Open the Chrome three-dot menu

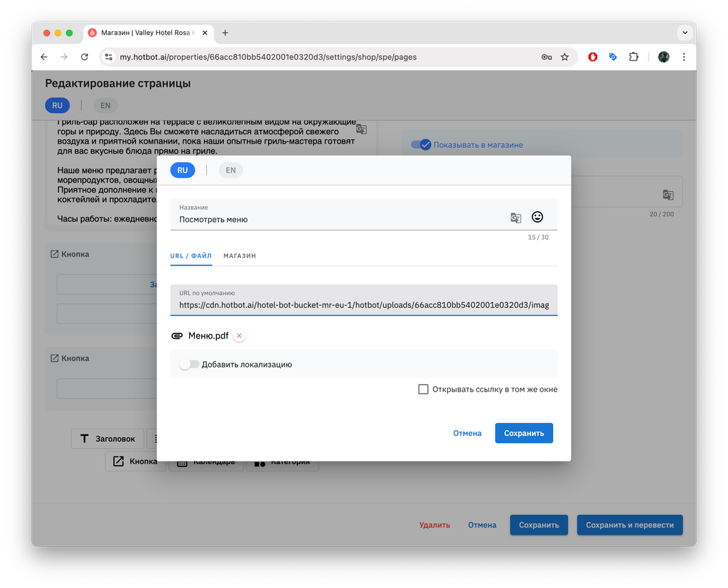tap(684, 57)
